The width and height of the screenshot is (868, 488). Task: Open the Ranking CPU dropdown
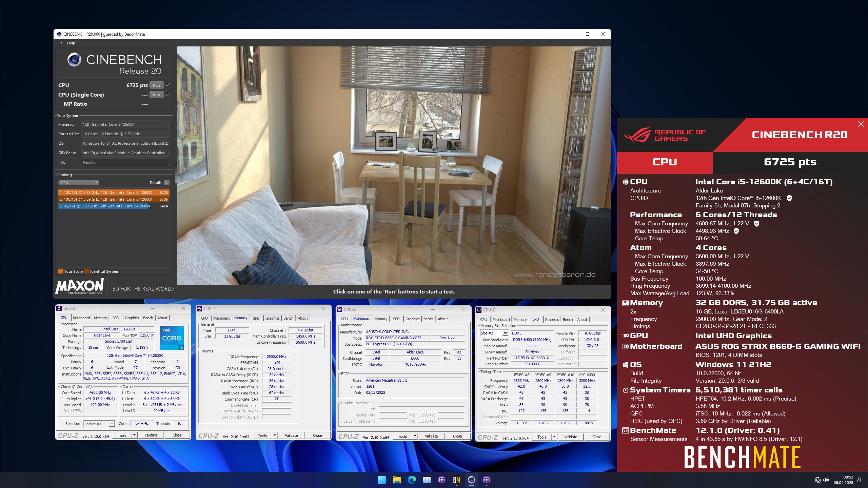pyautogui.click(x=79, y=183)
